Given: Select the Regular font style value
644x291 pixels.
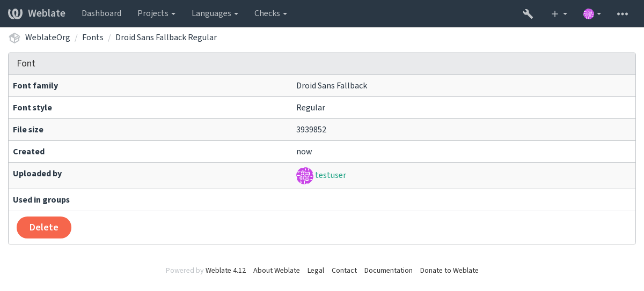Looking at the screenshot, I should tap(311, 108).
